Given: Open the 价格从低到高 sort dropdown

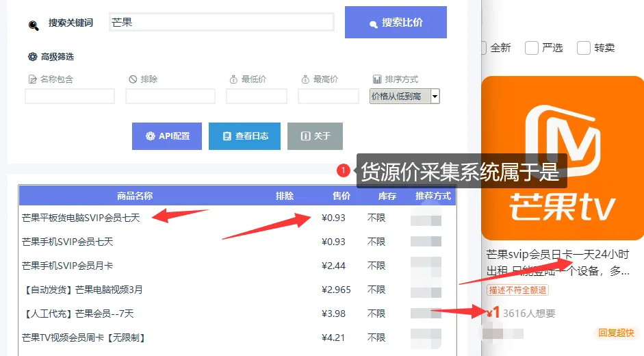Looking at the screenshot, I should [404, 97].
